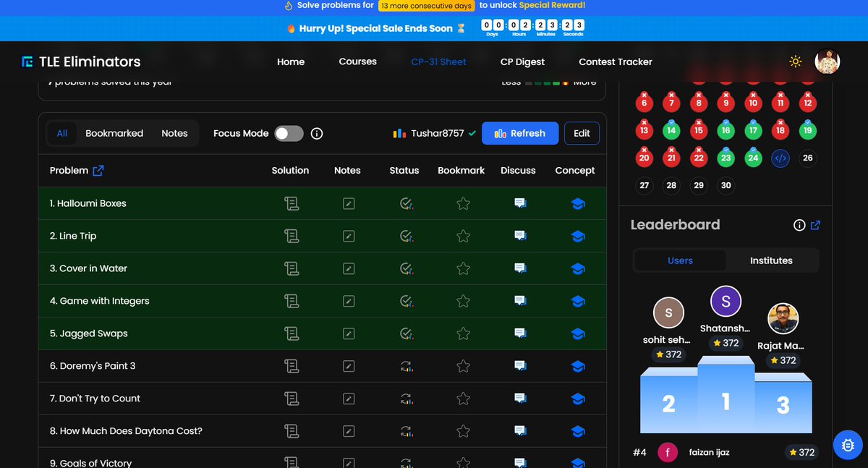Select calendar day 26

[x=807, y=158]
